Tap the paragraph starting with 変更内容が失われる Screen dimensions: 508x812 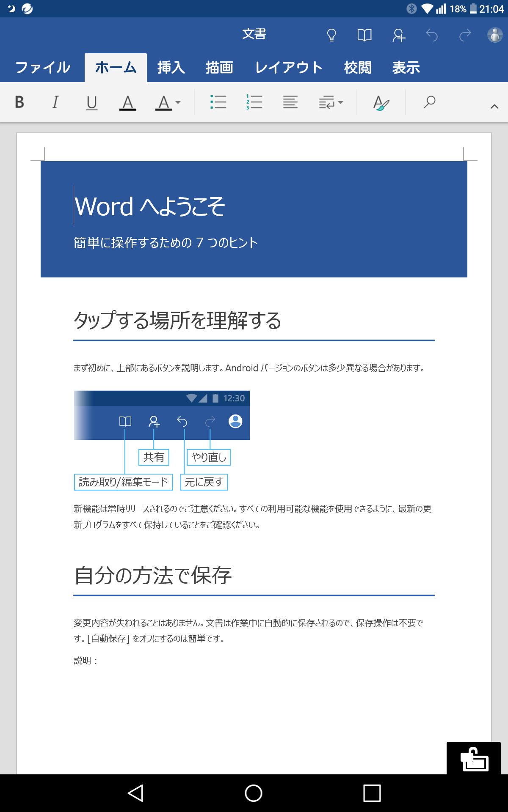(248, 631)
